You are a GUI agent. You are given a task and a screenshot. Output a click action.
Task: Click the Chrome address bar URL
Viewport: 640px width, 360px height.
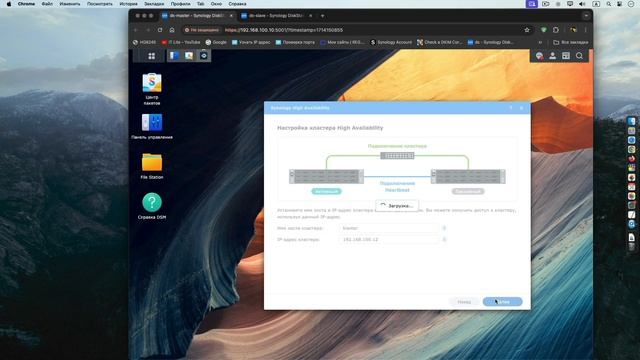point(284,30)
